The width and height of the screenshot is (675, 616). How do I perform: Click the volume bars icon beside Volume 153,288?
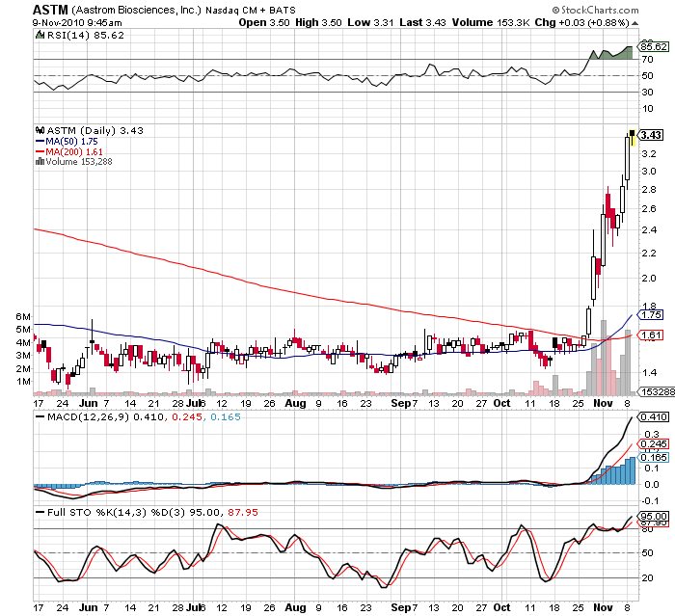pyautogui.click(x=40, y=161)
